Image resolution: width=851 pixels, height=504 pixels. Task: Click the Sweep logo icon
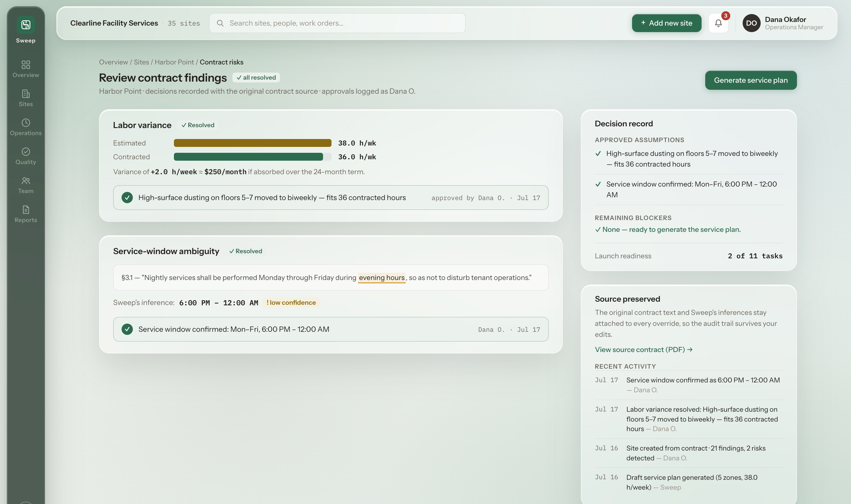(x=26, y=24)
